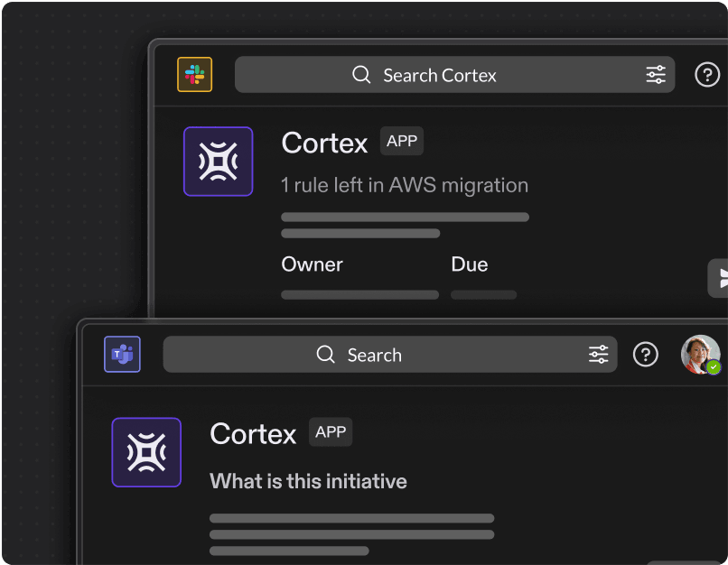Click the Cortex name in Slack message
This screenshot has height=565, width=728.
[x=324, y=143]
